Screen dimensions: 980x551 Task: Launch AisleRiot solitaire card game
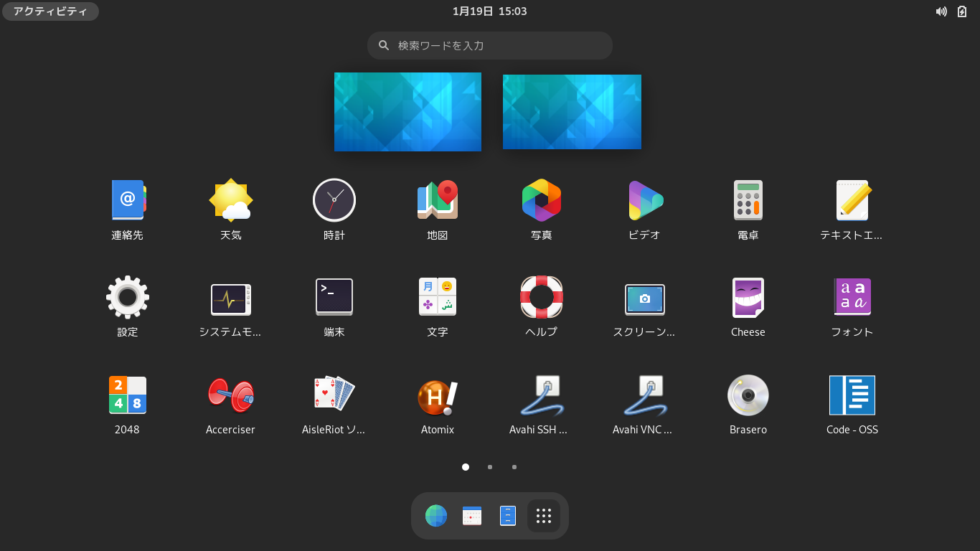(334, 395)
